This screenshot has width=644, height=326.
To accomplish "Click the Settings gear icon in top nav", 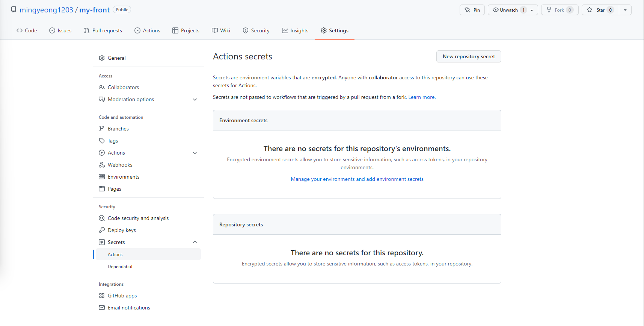I will click(x=324, y=30).
